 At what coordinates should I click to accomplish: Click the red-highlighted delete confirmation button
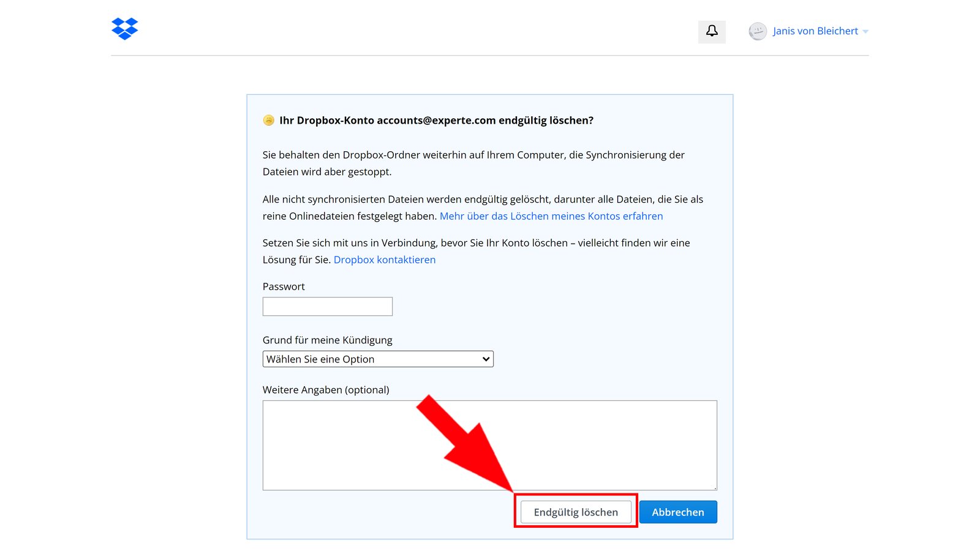click(575, 512)
